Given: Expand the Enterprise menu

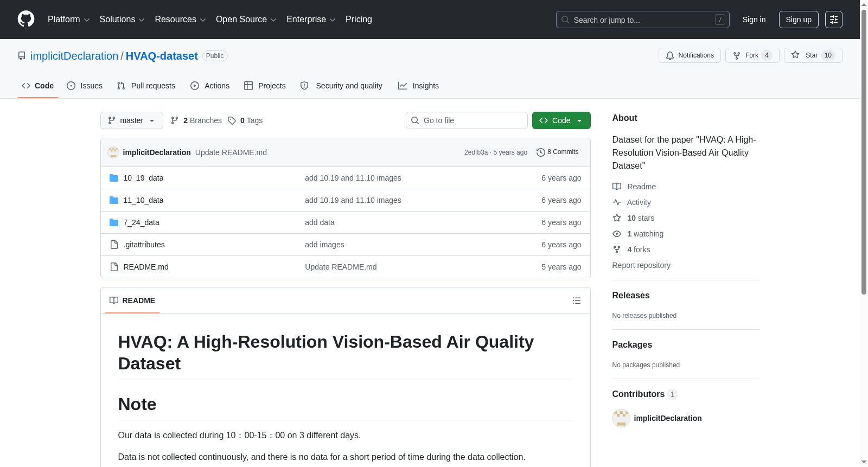Looking at the screenshot, I should coord(311,20).
